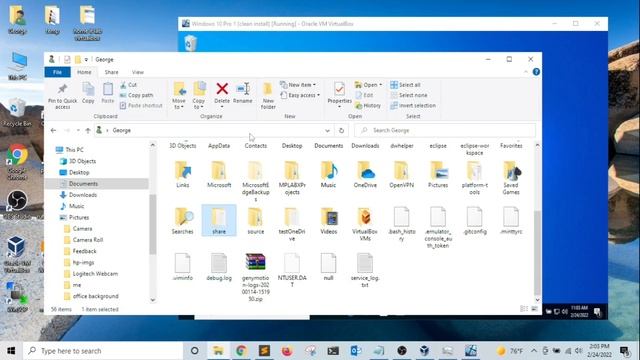Expand the Open button dropdown arrow

coord(380,85)
